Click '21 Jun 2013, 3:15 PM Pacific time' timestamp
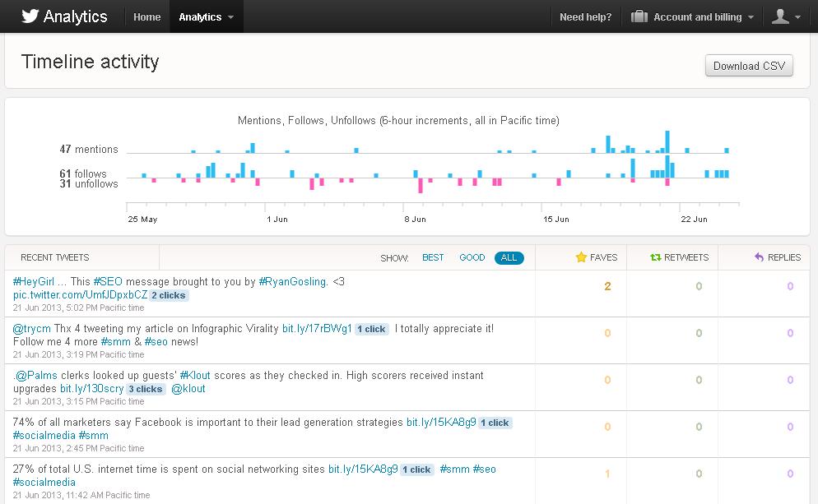Viewport: 818px width, 504px height. (x=78, y=402)
